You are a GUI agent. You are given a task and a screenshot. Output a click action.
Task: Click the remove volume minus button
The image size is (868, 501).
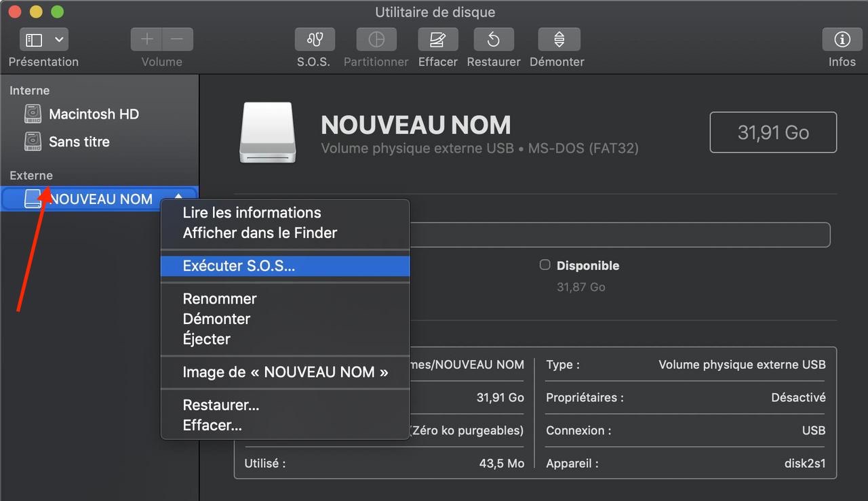click(x=177, y=39)
